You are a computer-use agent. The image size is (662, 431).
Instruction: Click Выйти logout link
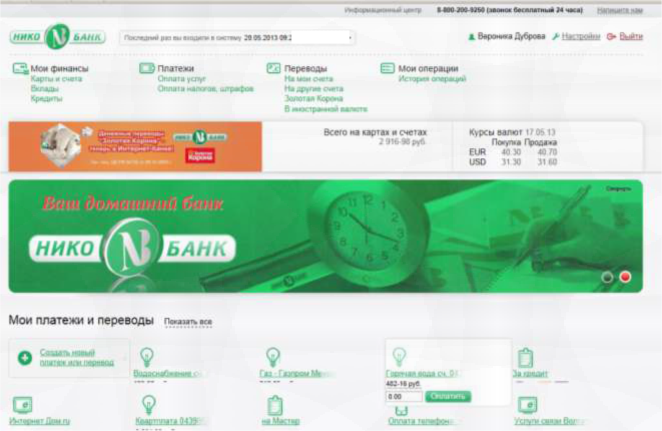631,36
